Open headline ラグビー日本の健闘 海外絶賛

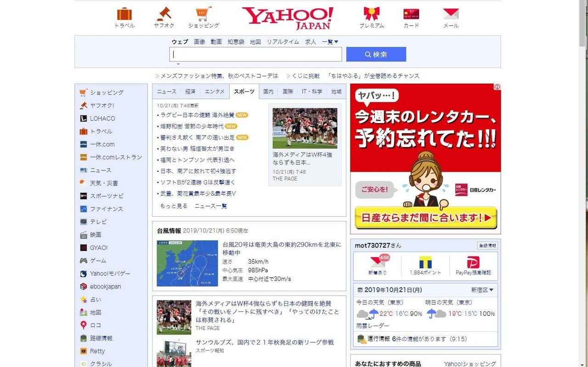pyautogui.click(x=197, y=115)
